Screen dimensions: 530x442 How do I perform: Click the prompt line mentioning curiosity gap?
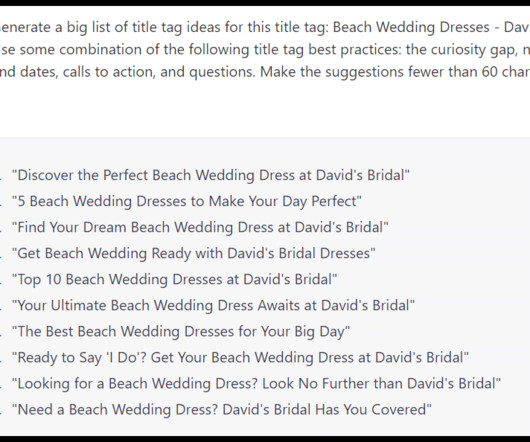265,50
